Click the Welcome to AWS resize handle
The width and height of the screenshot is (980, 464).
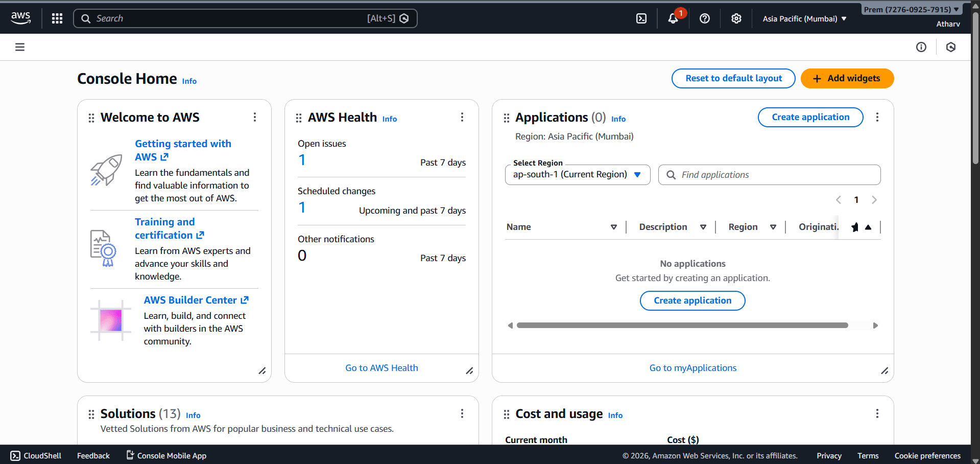tap(262, 371)
